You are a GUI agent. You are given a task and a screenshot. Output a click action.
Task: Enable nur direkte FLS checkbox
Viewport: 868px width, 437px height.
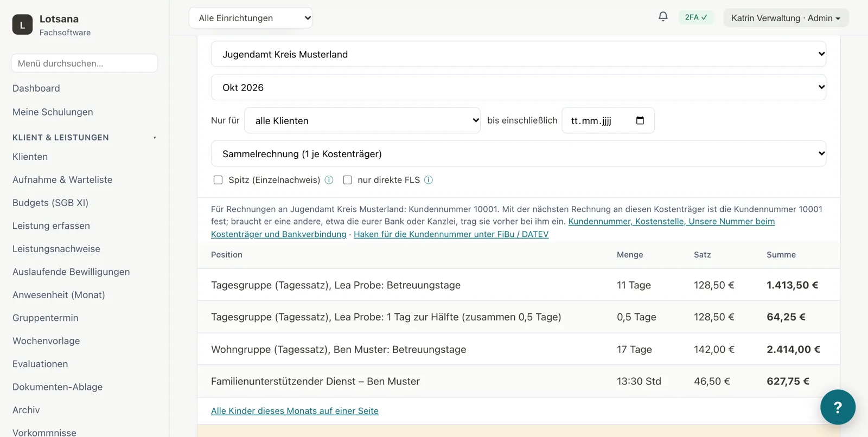click(348, 180)
